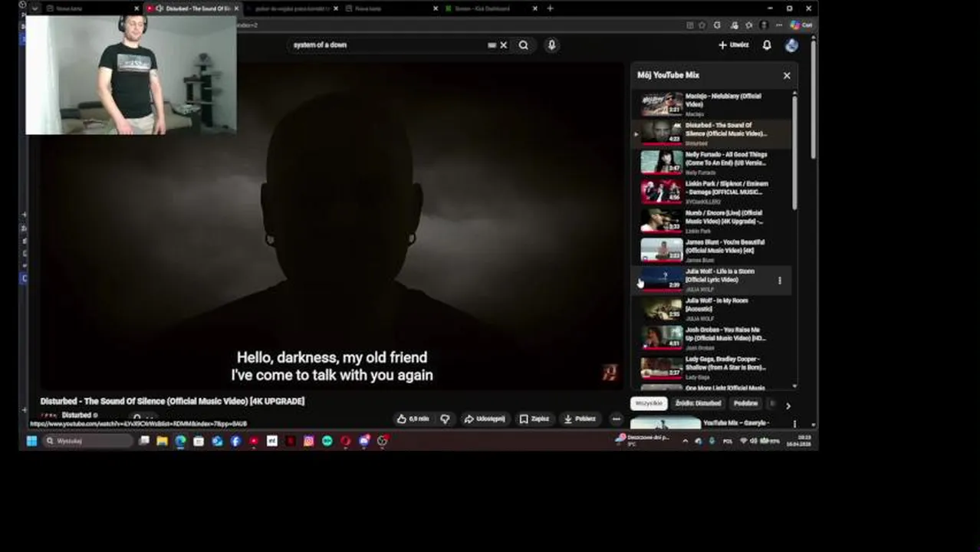Switch to the Stream - Kick Dashboard tab

[487, 8]
